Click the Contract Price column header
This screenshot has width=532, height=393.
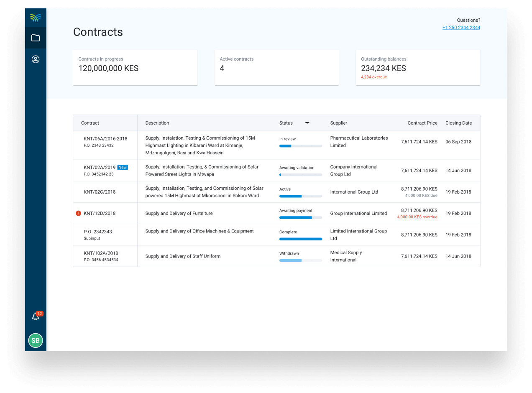422,123
